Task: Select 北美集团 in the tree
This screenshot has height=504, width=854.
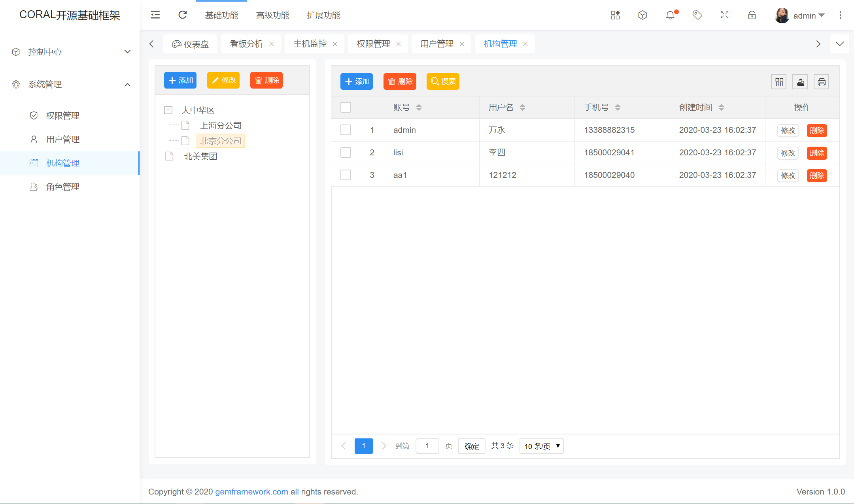Action: (200, 157)
